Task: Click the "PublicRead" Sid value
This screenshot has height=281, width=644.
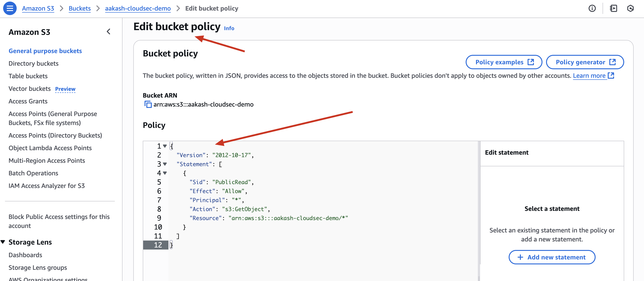Action: [231, 182]
